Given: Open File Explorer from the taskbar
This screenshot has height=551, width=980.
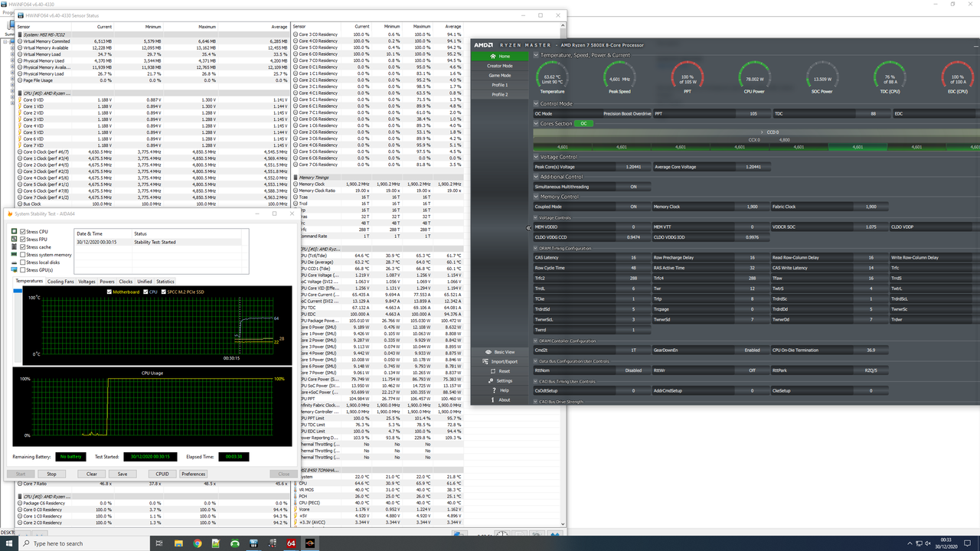Looking at the screenshot, I should 178,543.
